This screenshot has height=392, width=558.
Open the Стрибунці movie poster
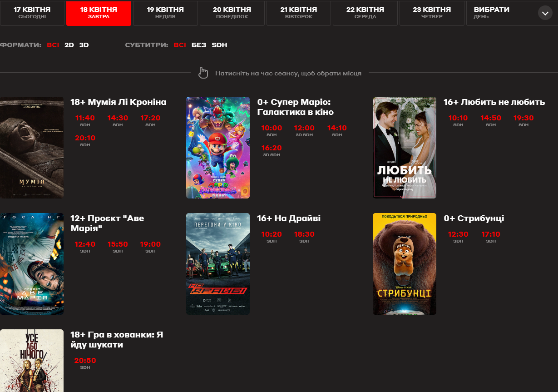[x=405, y=264]
